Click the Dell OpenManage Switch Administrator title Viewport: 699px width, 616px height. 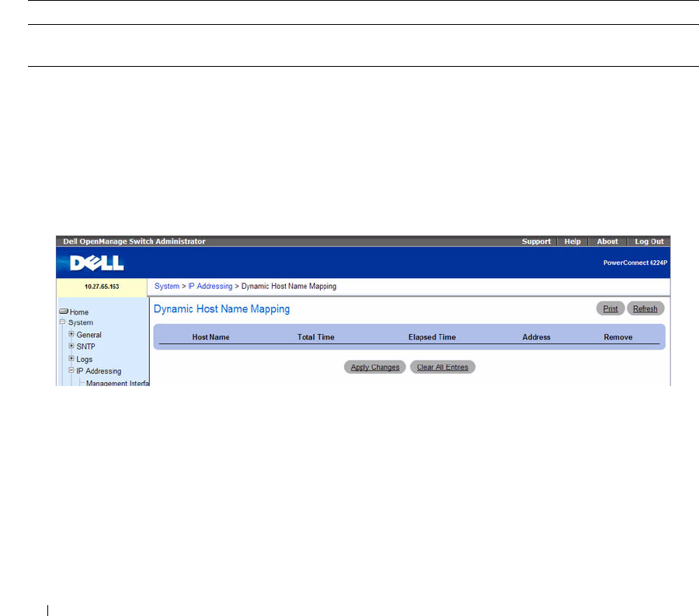pyautogui.click(x=134, y=241)
